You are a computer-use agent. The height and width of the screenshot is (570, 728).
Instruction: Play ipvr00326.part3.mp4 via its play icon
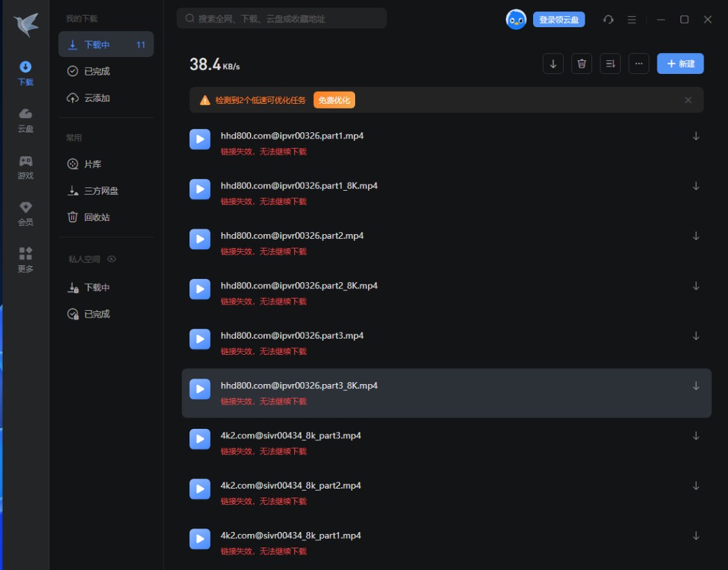click(x=200, y=339)
